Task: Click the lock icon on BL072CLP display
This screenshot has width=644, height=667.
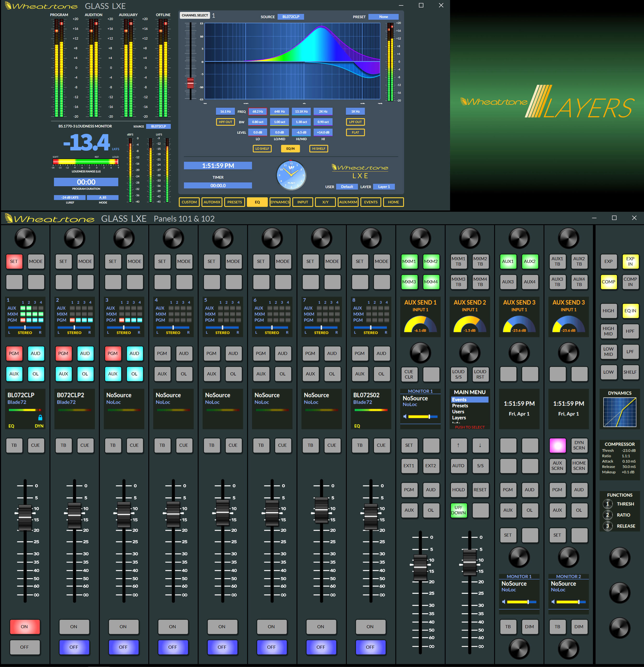Action: [40, 417]
